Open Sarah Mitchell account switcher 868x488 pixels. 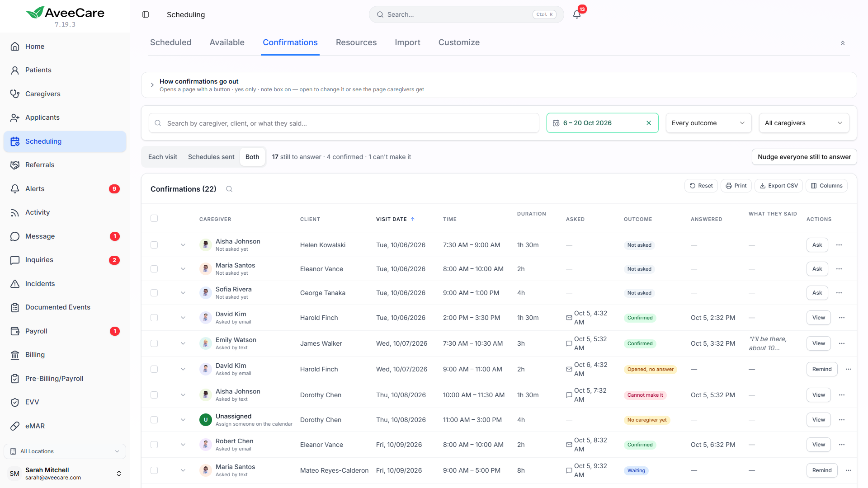tap(65, 474)
